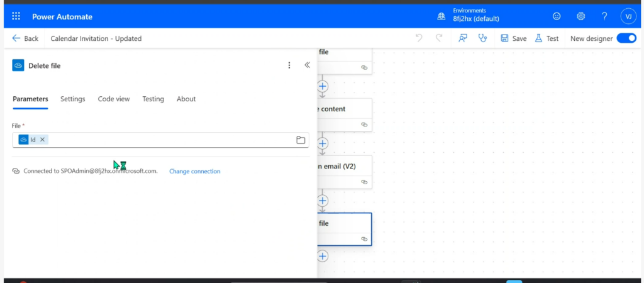Viewport: 644px width, 283px height.
Task: Click the Delete file panel title
Action: click(45, 65)
